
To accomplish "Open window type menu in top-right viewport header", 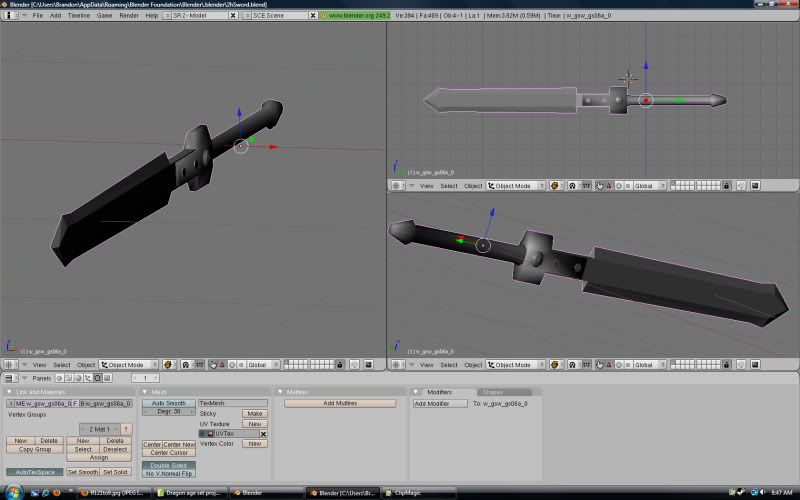I will pyautogui.click(x=396, y=186).
